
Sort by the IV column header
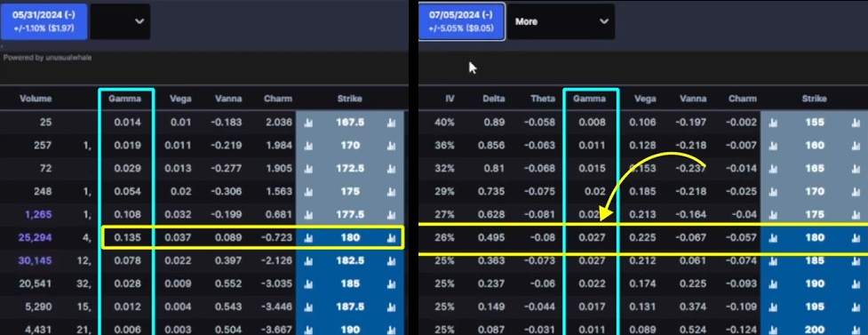450,99
